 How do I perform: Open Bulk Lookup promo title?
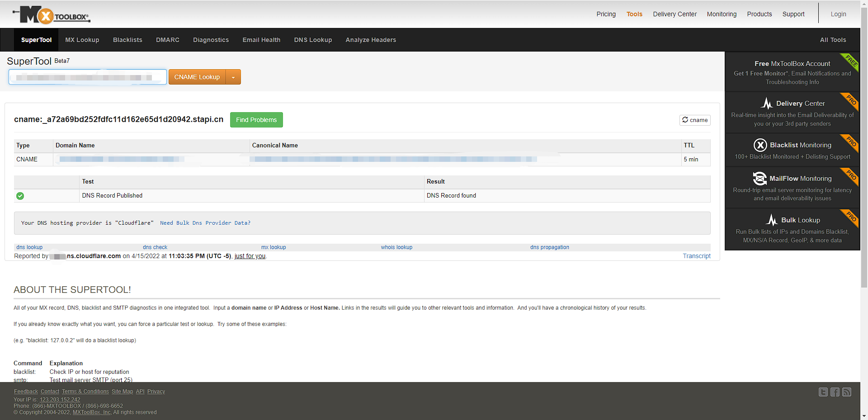point(801,220)
